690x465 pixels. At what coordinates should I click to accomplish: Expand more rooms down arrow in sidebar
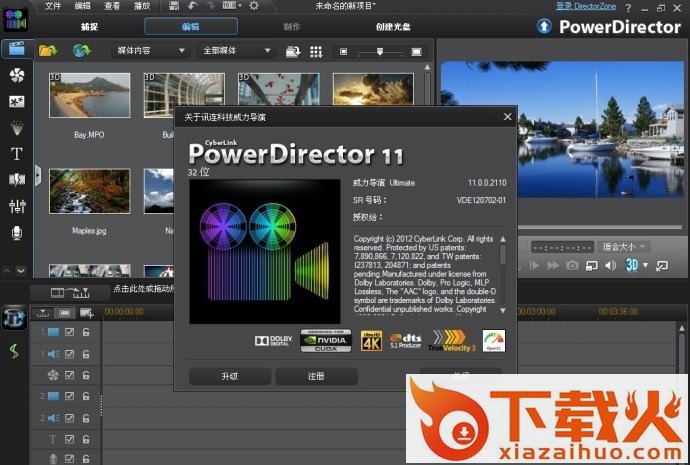21,271
